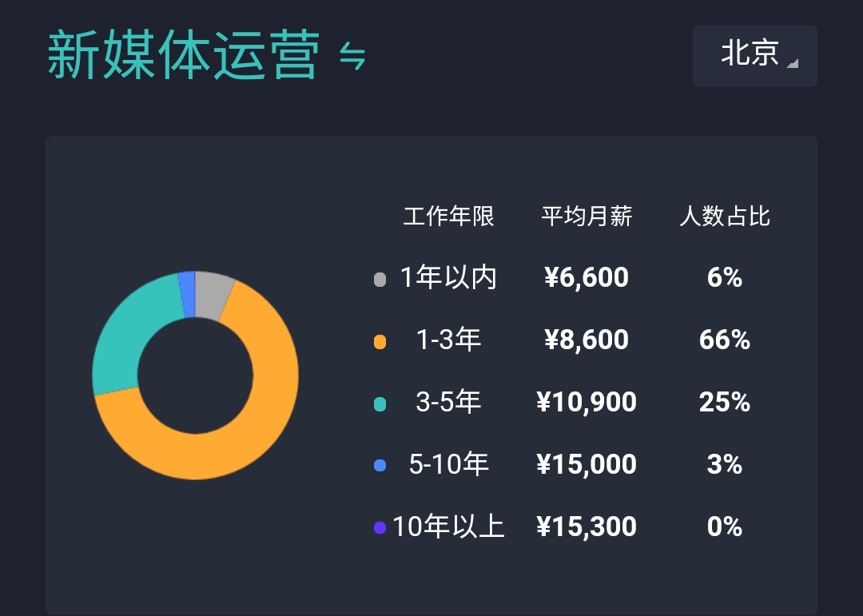Toggle the 3-5年 legend entry
Screen dimensions: 863x616
pos(447,402)
